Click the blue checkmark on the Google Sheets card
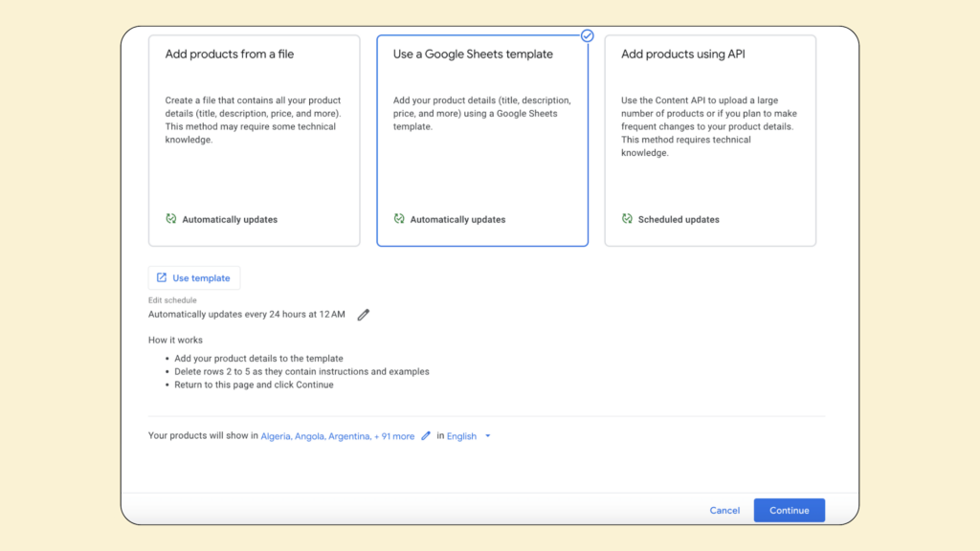This screenshot has height=551, width=980. (x=587, y=35)
